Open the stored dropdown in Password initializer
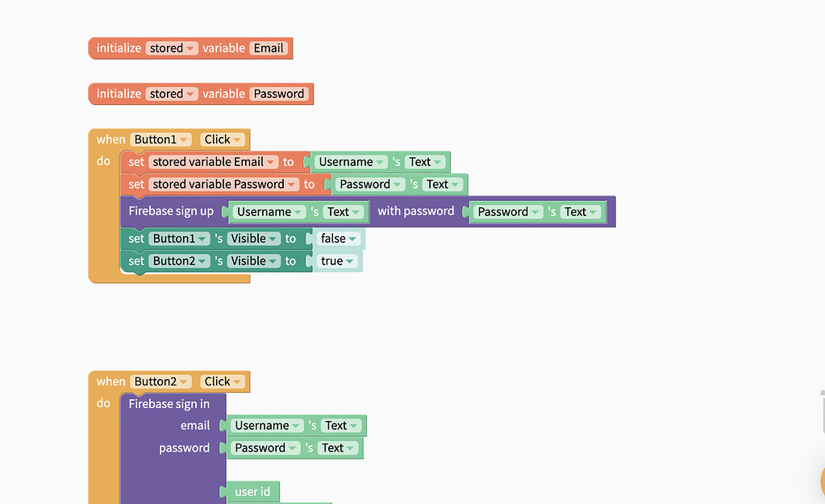 [172, 94]
